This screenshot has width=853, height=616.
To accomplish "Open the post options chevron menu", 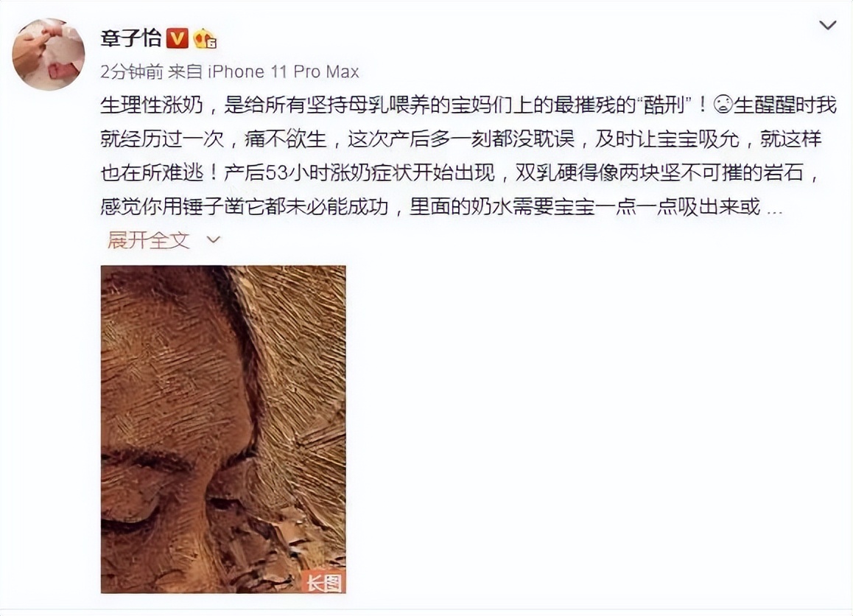I will coord(827,25).
